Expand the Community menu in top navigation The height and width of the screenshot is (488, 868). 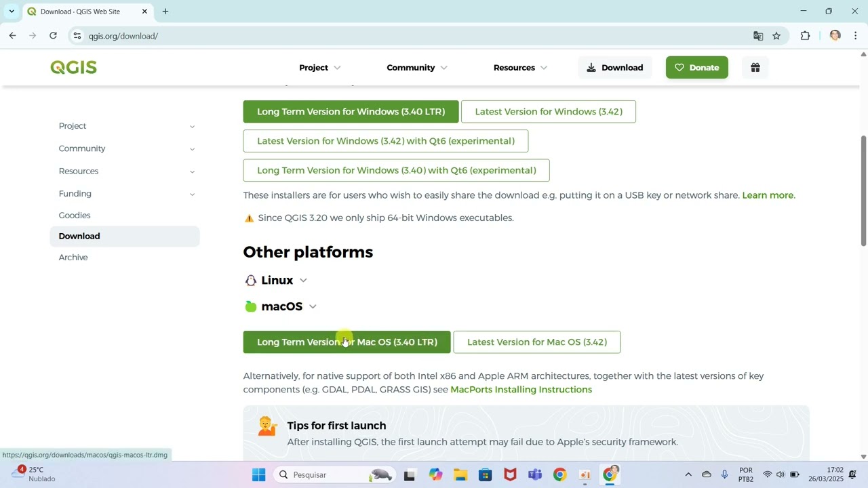coord(417,67)
